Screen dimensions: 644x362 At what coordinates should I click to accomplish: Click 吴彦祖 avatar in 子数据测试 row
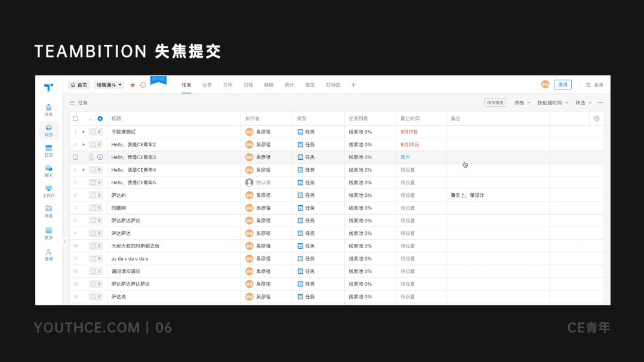click(x=249, y=132)
